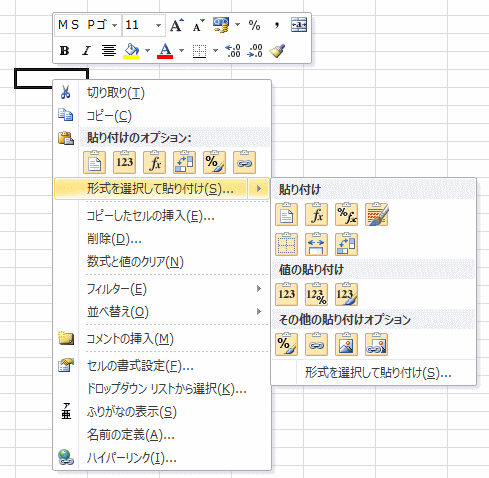Paste transposed in submenu
489x478 pixels.
coord(346,244)
